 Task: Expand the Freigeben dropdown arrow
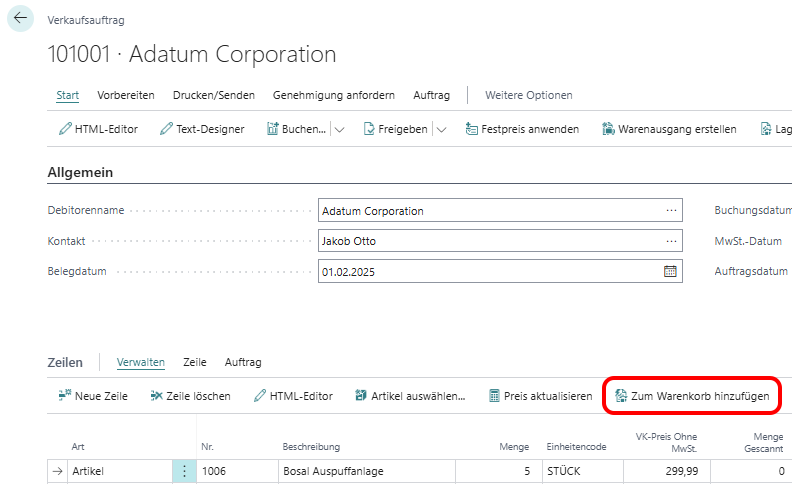[441, 129]
